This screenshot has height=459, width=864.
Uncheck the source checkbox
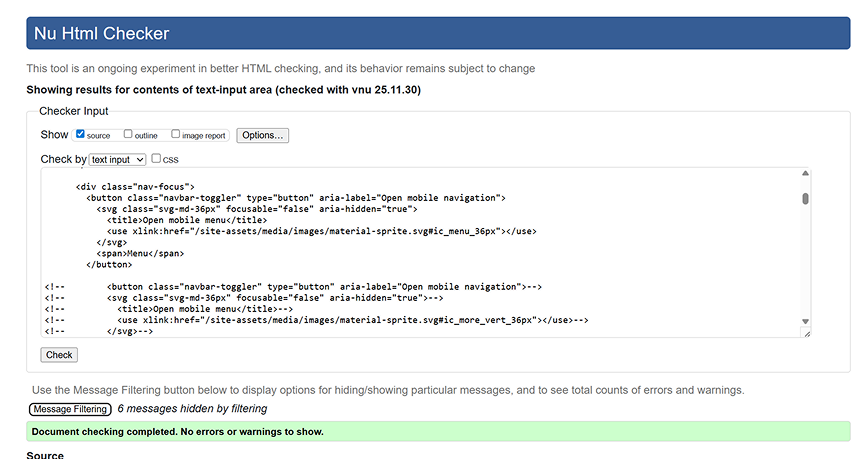pyautogui.click(x=80, y=134)
